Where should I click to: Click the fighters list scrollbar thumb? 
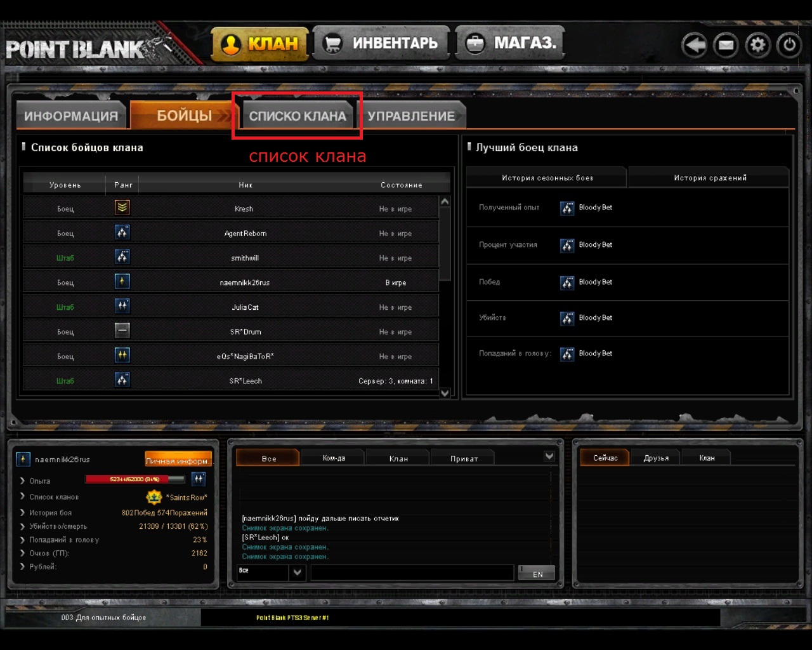point(445,244)
